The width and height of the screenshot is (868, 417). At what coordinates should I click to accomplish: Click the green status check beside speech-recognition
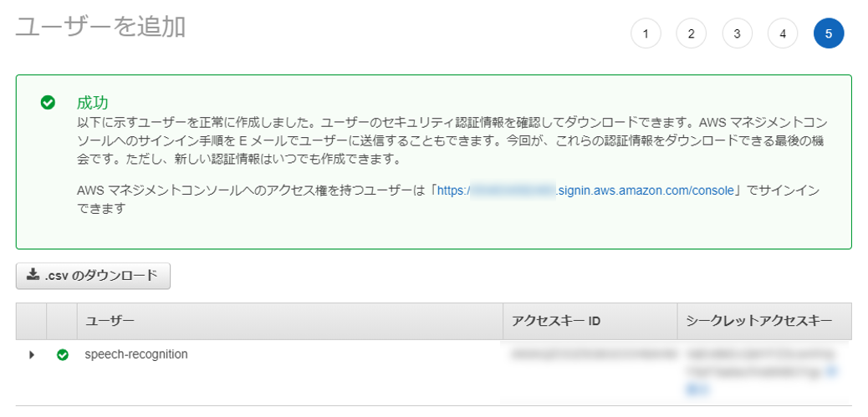coord(62,354)
